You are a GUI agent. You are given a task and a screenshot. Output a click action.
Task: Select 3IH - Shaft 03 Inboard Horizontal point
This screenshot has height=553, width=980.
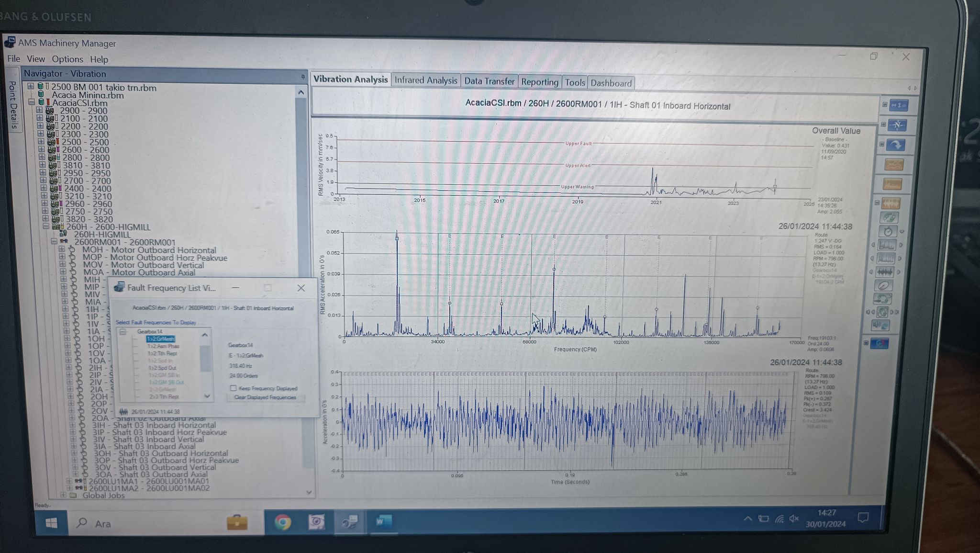coord(154,425)
